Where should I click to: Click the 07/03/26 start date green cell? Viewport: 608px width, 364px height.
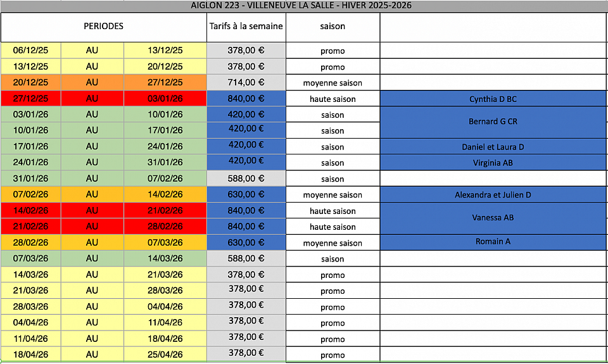pyautogui.click(x=30, y=258)
